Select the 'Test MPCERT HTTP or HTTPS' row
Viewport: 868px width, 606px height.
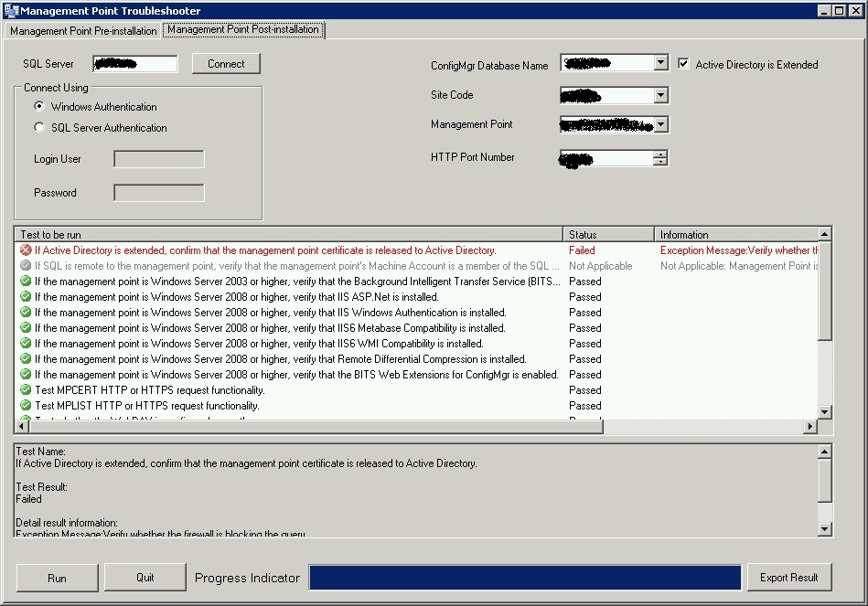[416, 389]
